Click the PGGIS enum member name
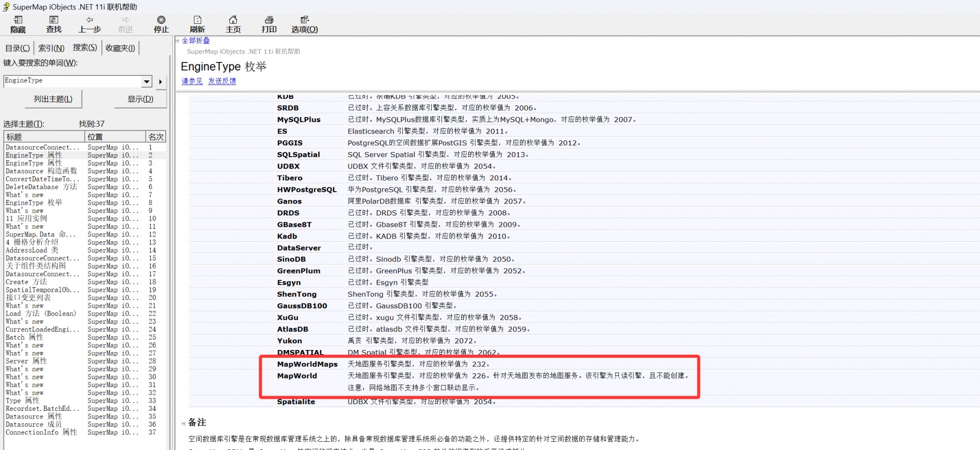980x450 pixels. pyautogui.click(x=290, y=143)
